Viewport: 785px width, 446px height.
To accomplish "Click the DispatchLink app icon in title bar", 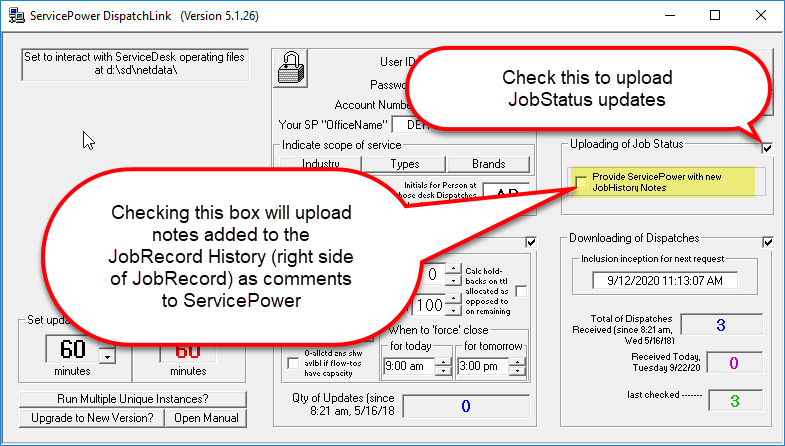I will [17, 16].
